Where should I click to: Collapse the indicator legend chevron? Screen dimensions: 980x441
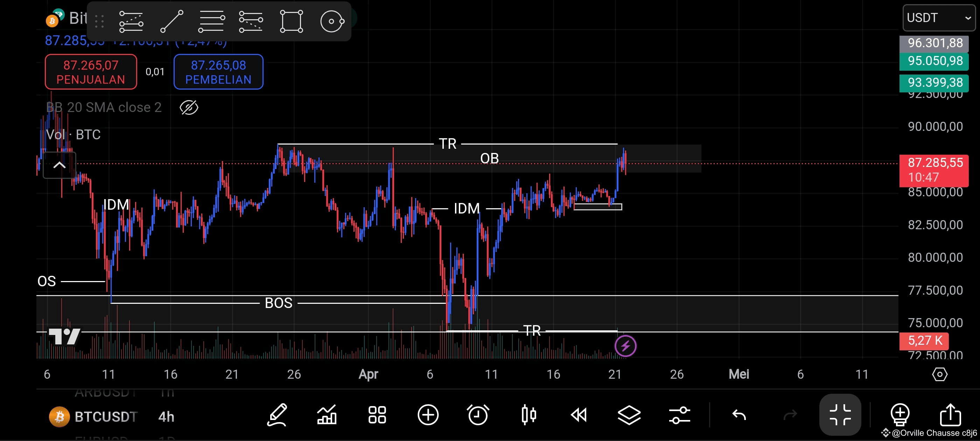59,165
